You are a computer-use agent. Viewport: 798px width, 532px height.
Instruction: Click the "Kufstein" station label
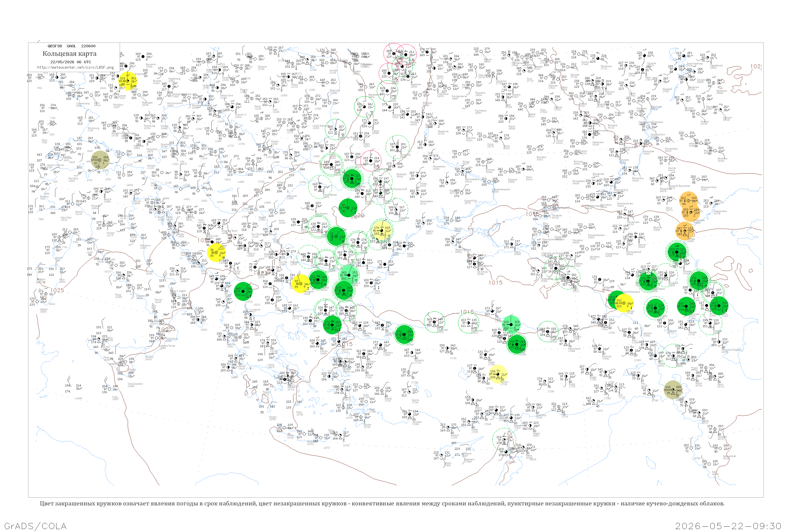coord(151,167)
